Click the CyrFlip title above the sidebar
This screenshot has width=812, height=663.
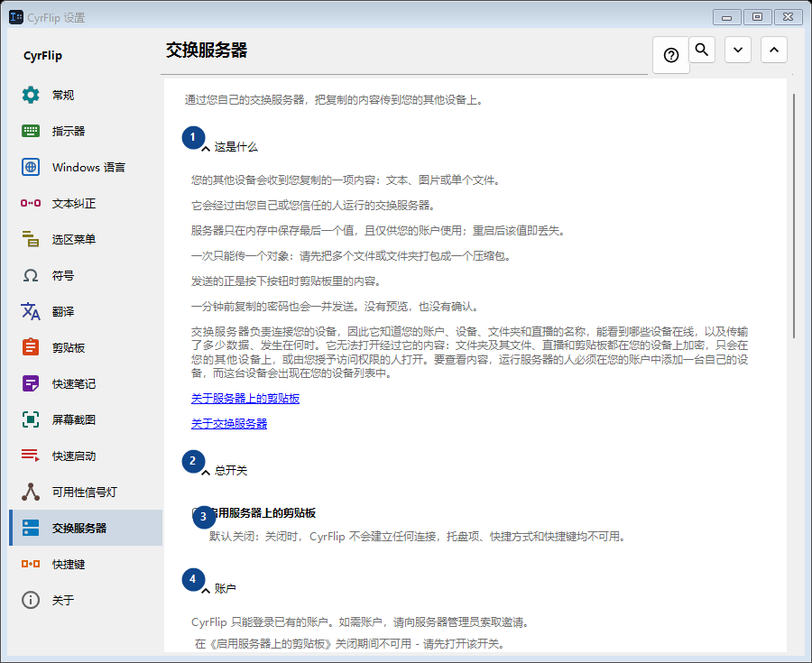pos(43,55)
